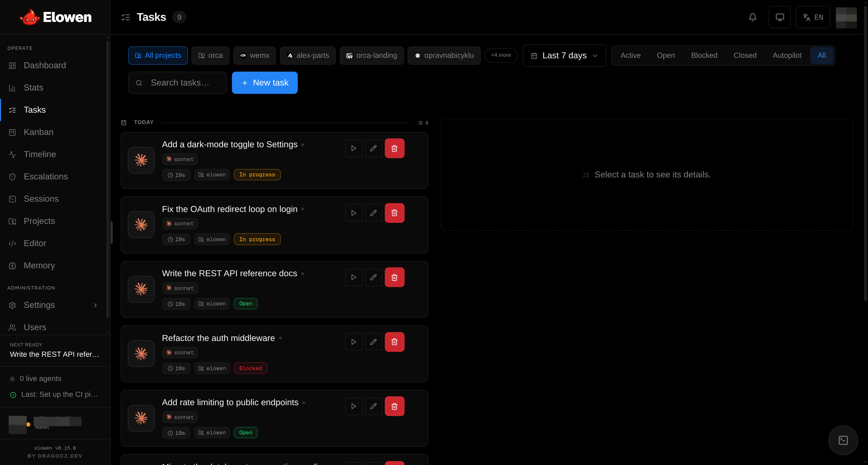
Task: Click the agent icon of OAuth task
Action: coord(141,225)
